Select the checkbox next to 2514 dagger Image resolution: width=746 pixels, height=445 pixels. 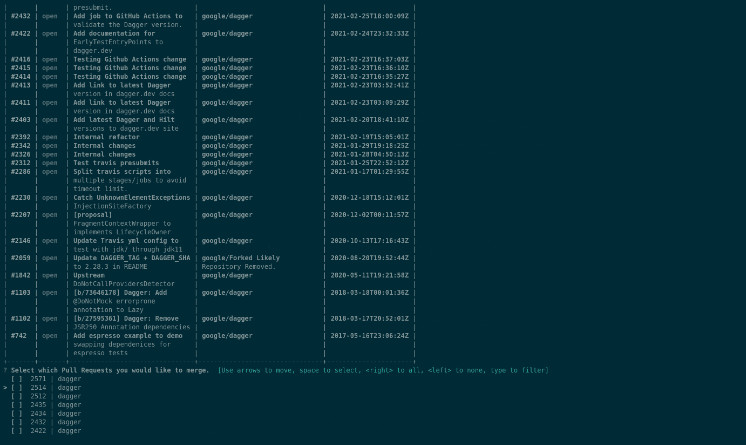pyautogui.click(x=17, y=387)
